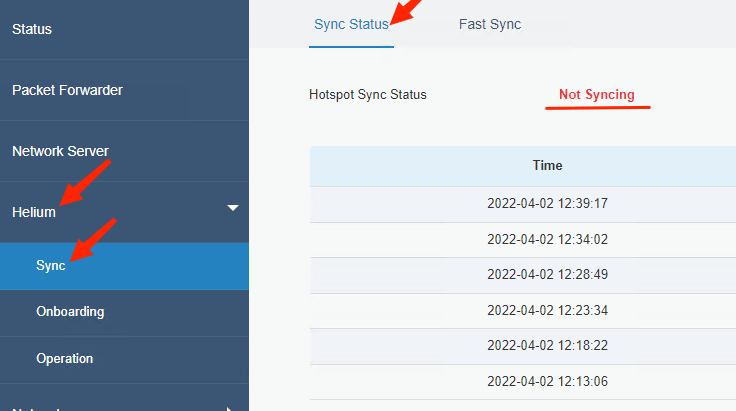Select the Helium menu item

pyautogui.click(x=124, y=212)
